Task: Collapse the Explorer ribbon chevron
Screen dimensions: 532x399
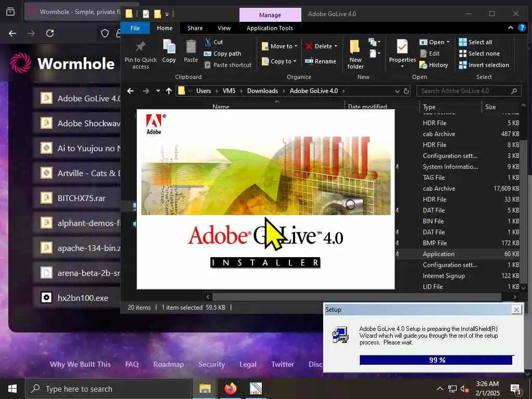Action: click(510, 28)
